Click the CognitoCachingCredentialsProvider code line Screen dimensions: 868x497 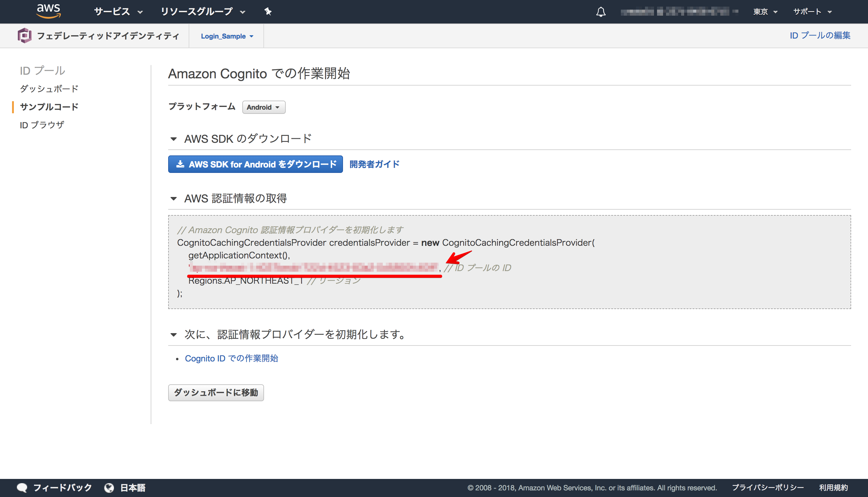click(x=386, y=242)
